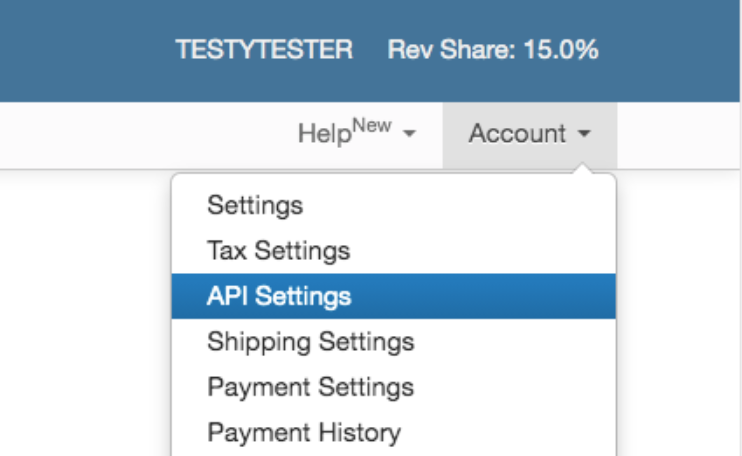Click the Account menu caret arrow

pos(585,134)
